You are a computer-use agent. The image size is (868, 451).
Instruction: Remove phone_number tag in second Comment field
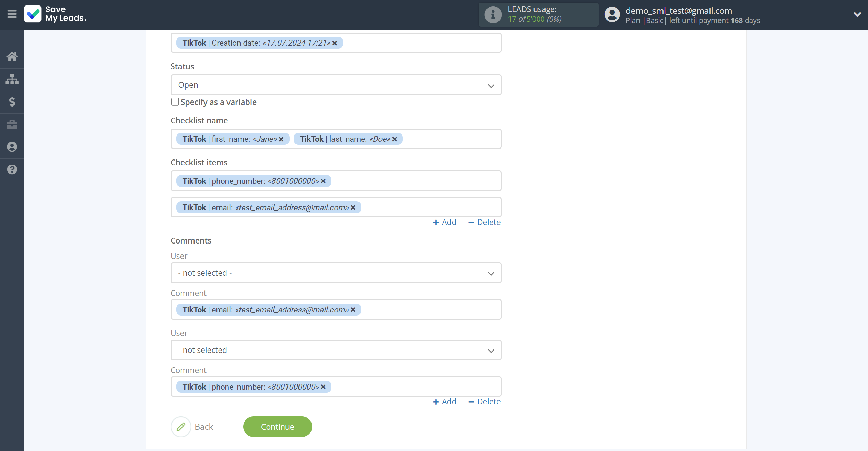[323, 387]
